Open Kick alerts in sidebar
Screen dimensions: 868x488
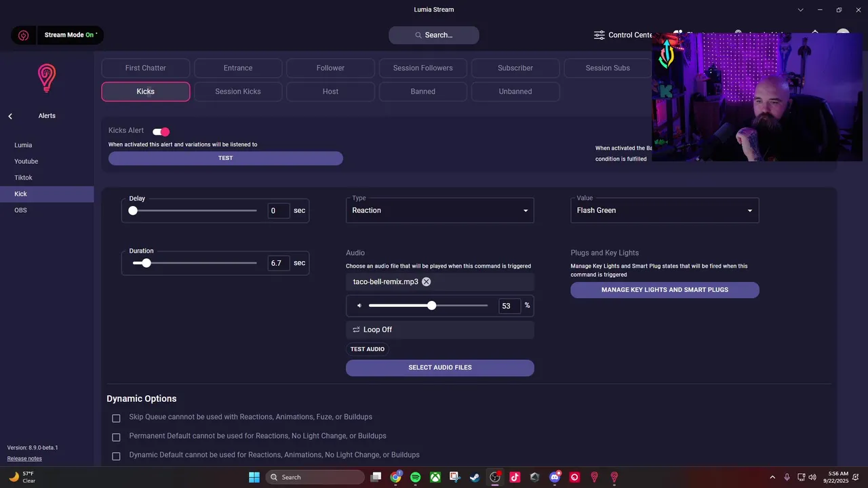coord(47,194)
